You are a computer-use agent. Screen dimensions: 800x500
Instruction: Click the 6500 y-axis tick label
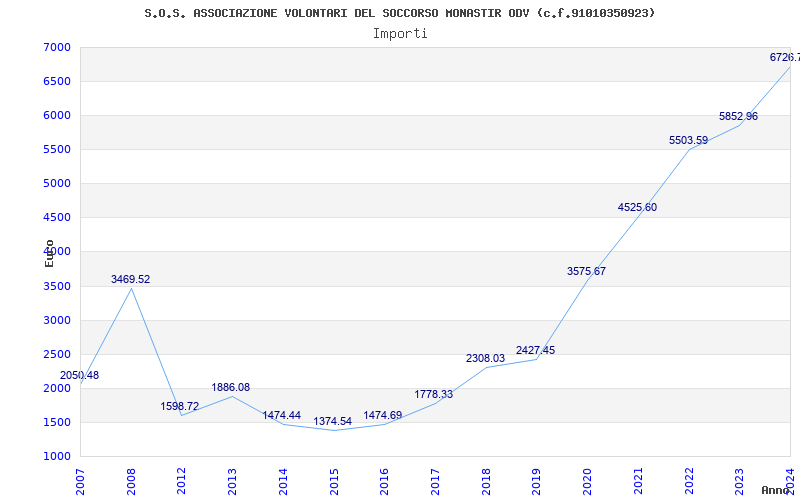(57, 82)
